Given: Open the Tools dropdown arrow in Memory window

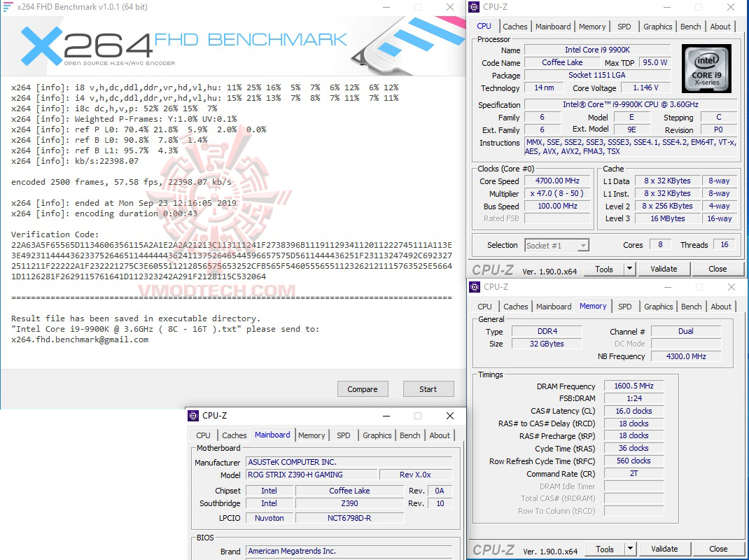Looking at the screenshot, I should click(x=630, y=549).
